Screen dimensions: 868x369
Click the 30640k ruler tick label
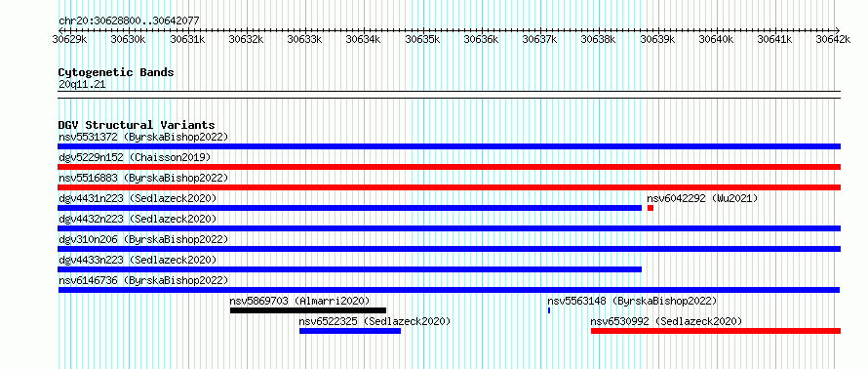pos(716,39)
